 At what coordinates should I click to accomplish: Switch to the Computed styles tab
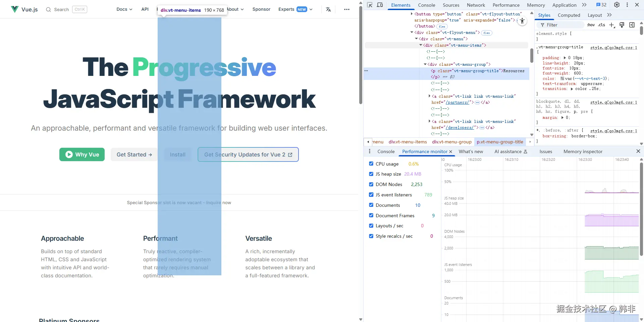[x=569, y=15]
